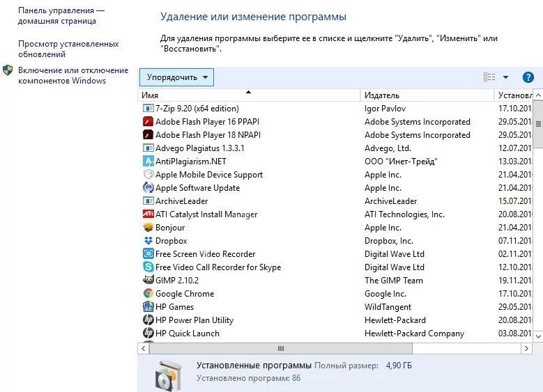Select the Dropbox program name
Viewport: 543px width, 392px height.
(x=171, y=240)
